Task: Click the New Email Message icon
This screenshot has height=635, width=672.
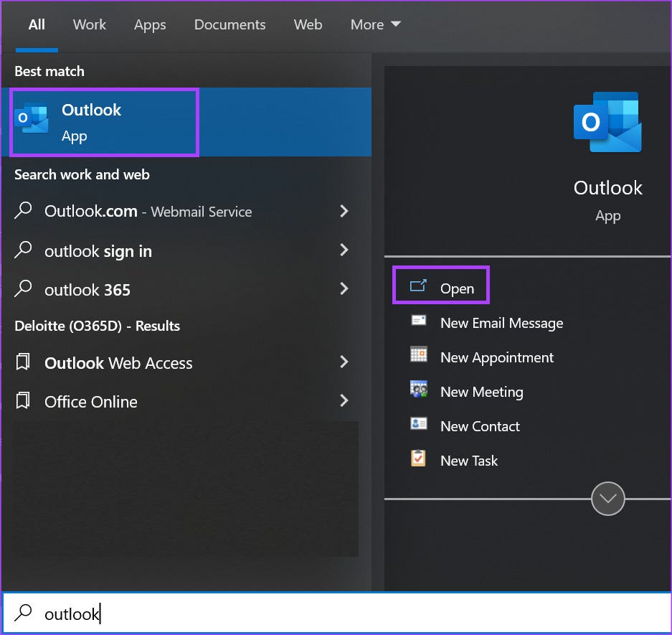Action: [x=420, y=322]
